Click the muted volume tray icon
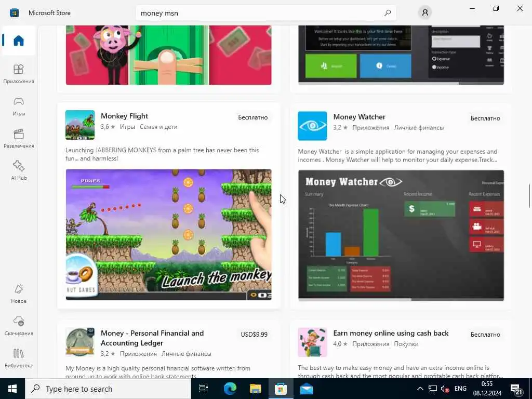This screenshot has height=399, width=532. coord(445,389)
